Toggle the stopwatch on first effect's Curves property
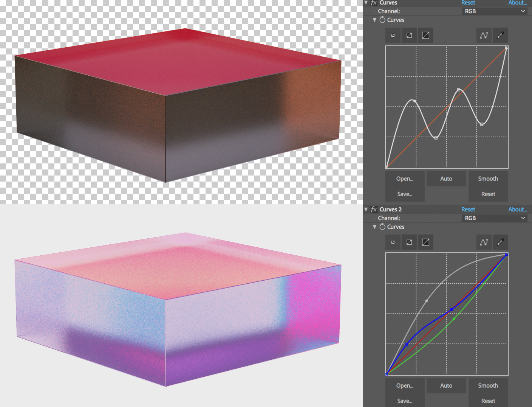The image size is (532, 407). [382, 20]
